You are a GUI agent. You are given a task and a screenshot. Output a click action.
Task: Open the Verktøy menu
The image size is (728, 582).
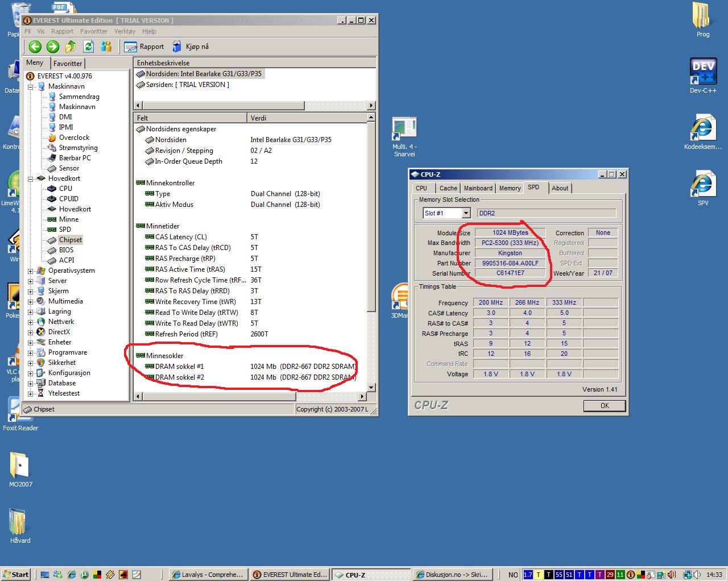click(x=125, y=31)
